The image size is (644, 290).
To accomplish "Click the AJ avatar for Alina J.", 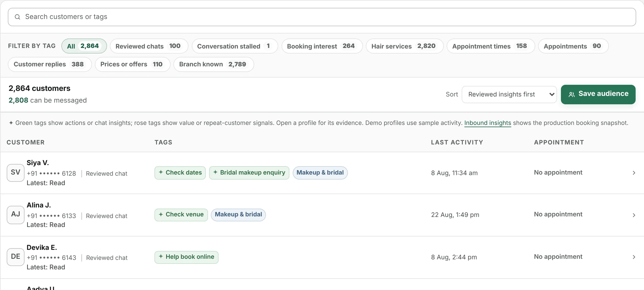I will 16,215.
